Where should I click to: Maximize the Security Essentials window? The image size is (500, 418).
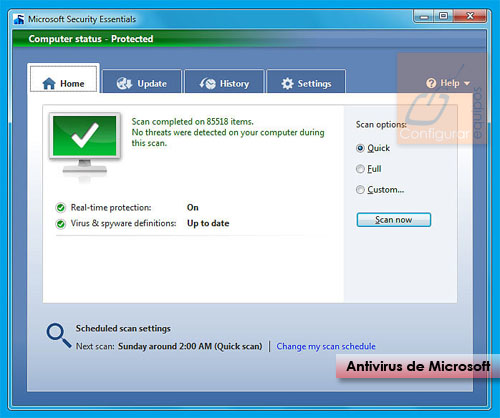pos(443,16)
